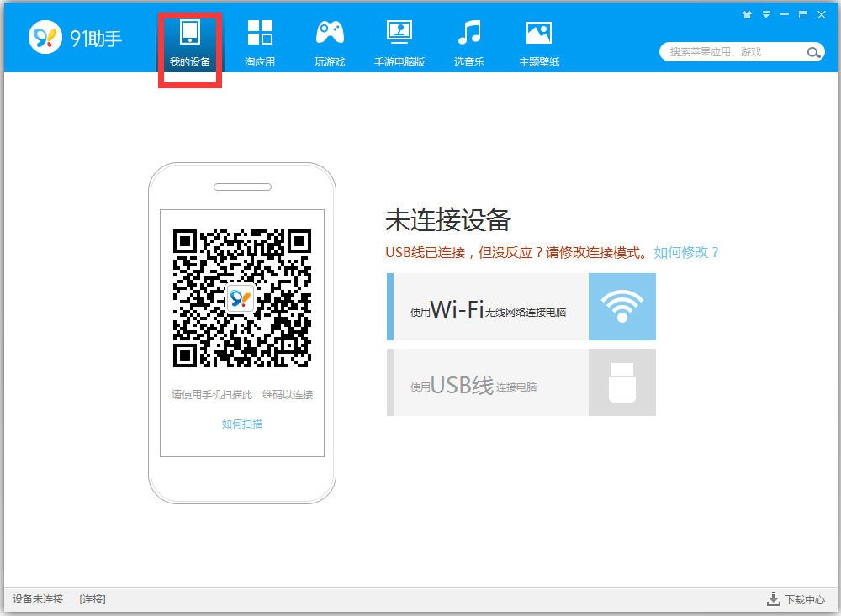Screen dimensions: 841x616
Task: Click the 未连接设备 heading
Action: point(448,220)
